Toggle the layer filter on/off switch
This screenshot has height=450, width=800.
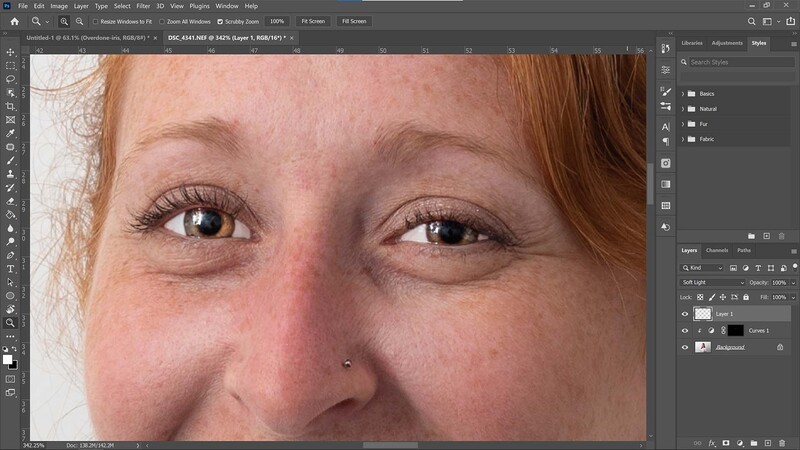(795, 267)
